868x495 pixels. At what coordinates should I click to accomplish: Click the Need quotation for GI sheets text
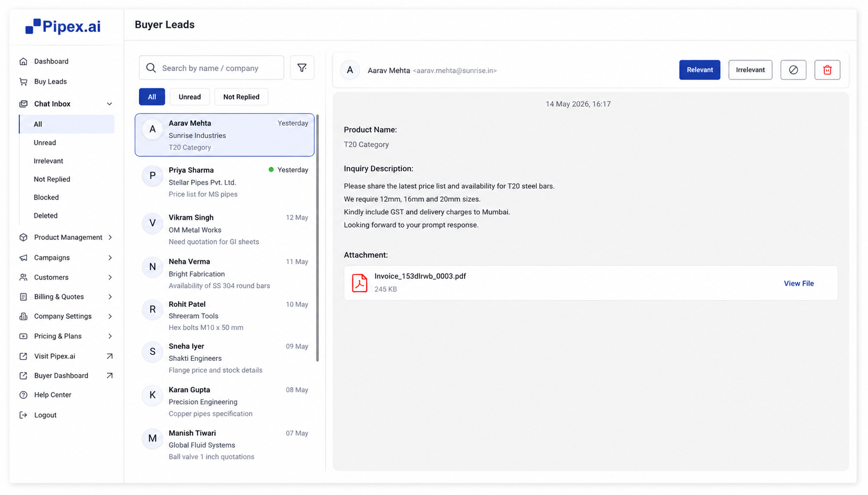pos(214,242)
